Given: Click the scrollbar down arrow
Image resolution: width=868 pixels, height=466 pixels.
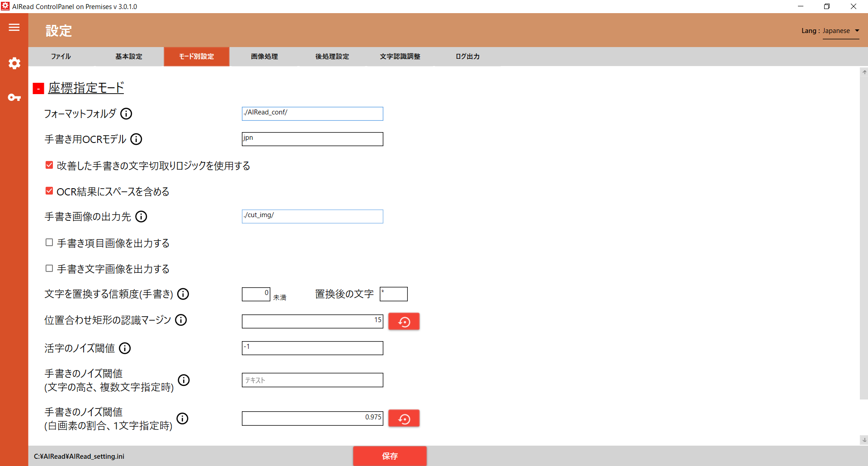Looking at the screenshot, I should point(863,439).
